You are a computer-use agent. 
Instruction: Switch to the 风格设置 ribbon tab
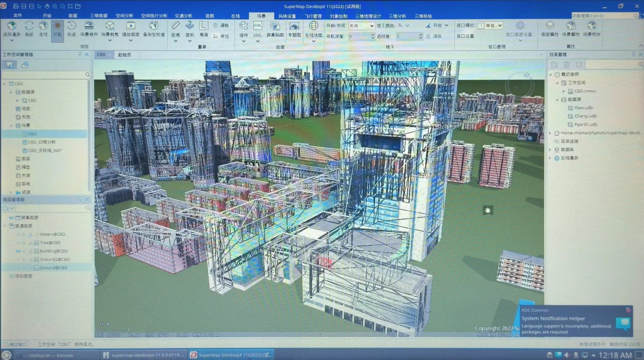287,16
